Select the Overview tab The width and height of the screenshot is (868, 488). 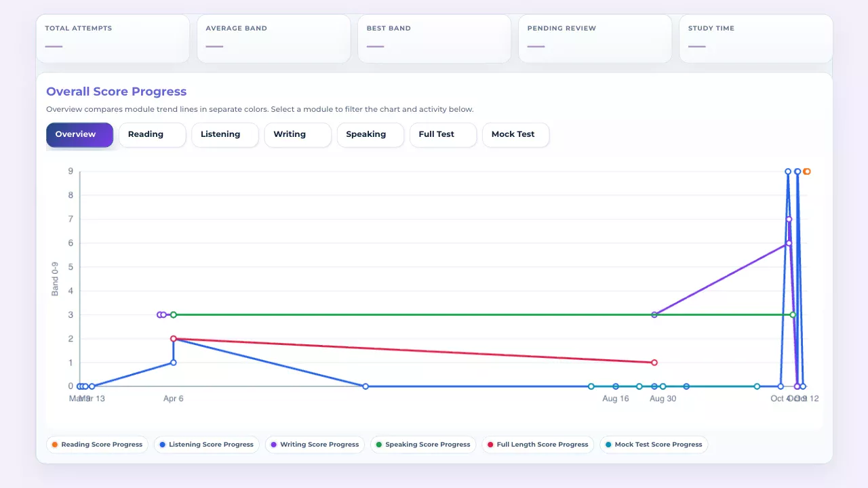click(x=79, y=135)
